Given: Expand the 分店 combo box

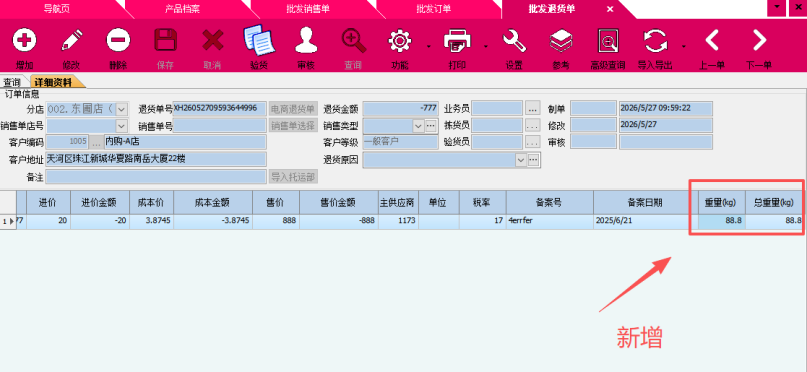Looking at the screenshot, I should (x=122, y=109).
